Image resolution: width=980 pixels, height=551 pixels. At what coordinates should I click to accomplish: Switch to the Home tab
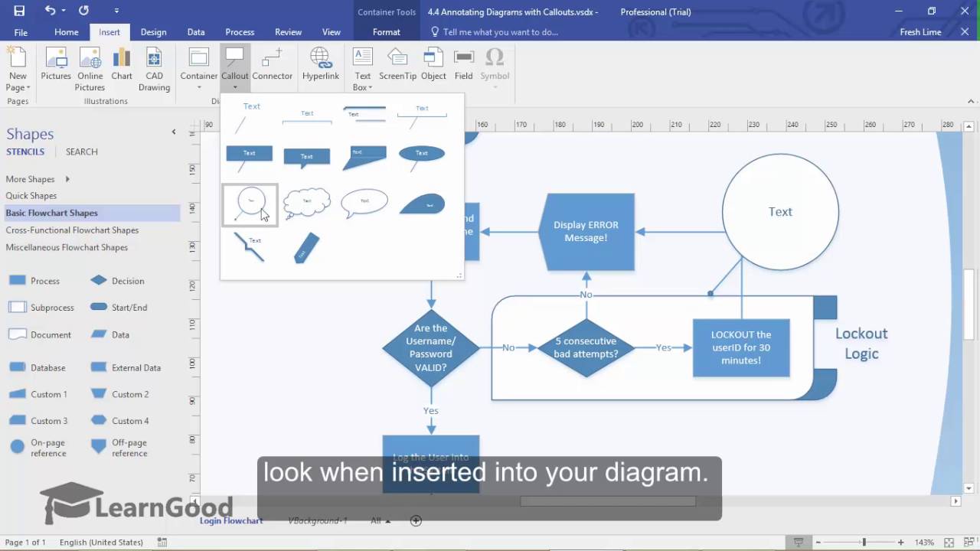[67, 32]
